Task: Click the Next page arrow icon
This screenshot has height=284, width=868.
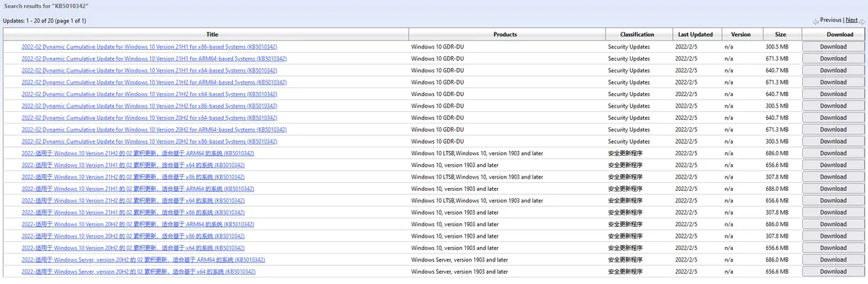Action: click(861, 21)
